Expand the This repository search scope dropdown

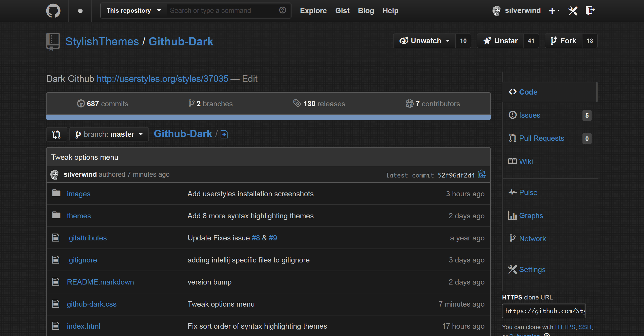(134, 11)
